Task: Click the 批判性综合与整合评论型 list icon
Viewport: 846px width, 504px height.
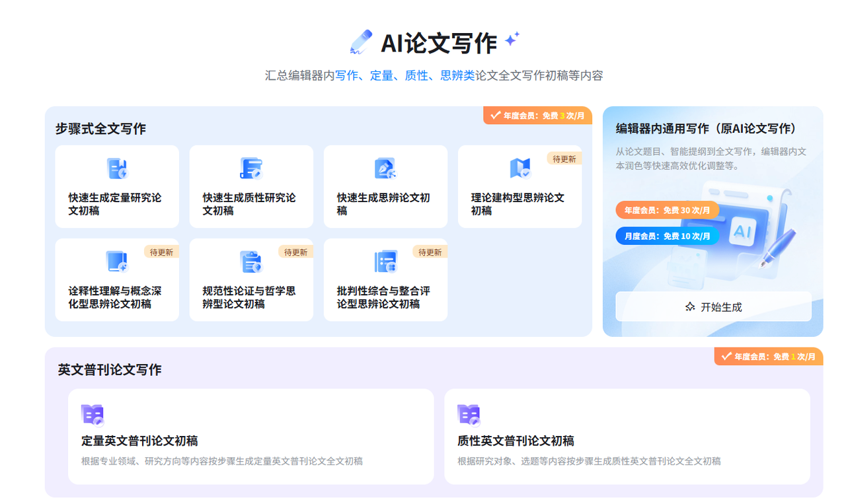Action: pos(385,262)
